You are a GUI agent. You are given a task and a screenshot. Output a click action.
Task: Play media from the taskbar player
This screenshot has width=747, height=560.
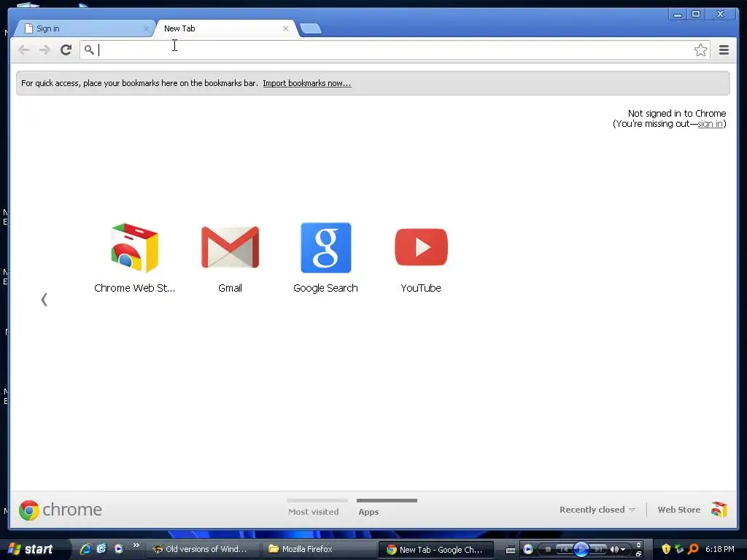pyautogui.click(x=581, y=549)
